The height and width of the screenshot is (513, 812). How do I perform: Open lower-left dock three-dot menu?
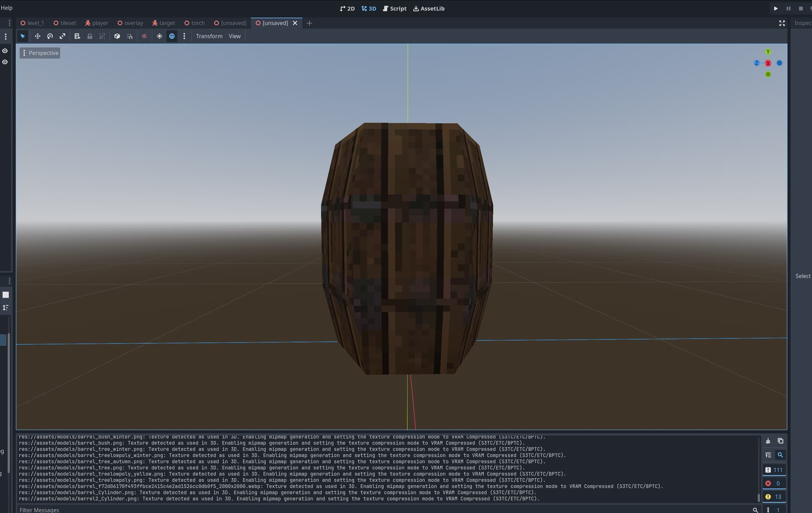coord(9,281)
